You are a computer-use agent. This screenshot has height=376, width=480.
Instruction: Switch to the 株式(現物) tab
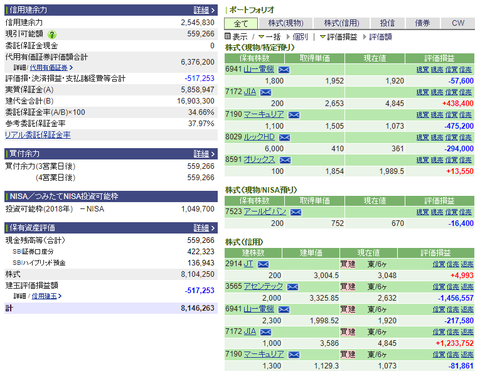(286, 23)
